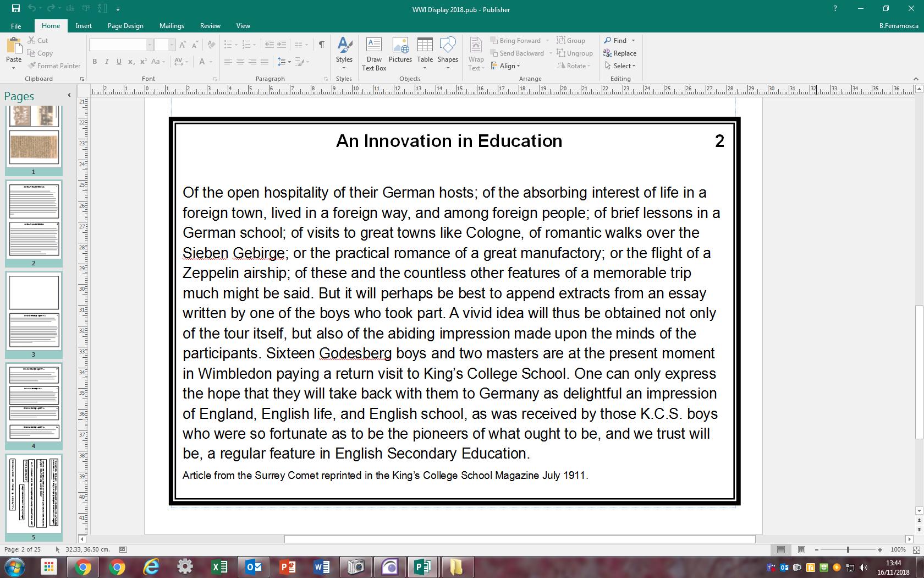Toggle Bold formatting
Image resolution: width=924 pixels, height=578 pixels.
95,62
